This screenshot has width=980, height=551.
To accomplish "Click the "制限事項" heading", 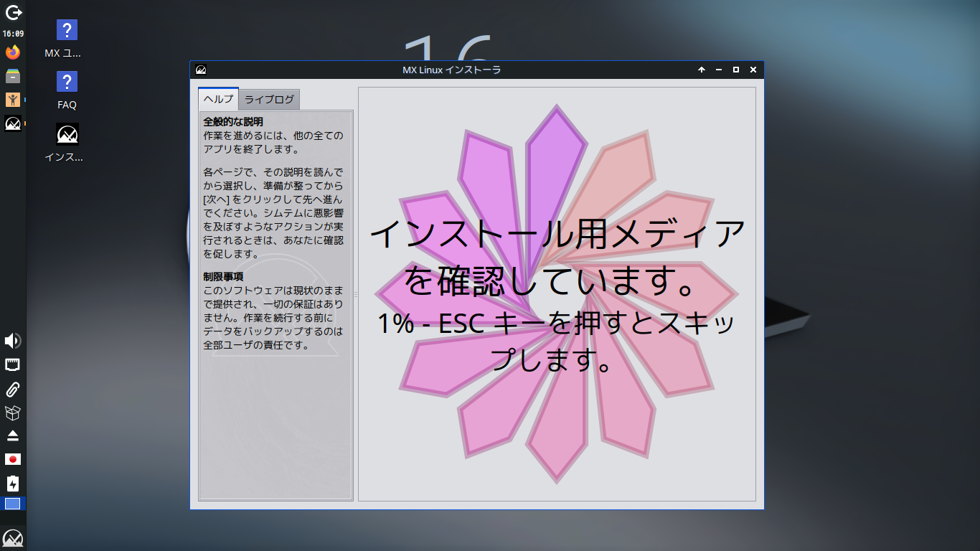I will [x=223, y=276].
